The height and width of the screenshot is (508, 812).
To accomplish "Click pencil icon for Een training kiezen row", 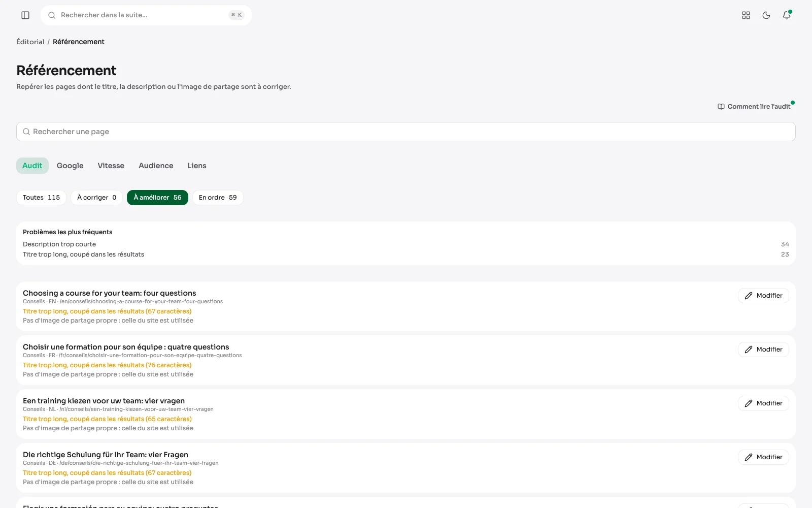I will tap(749, 403).
